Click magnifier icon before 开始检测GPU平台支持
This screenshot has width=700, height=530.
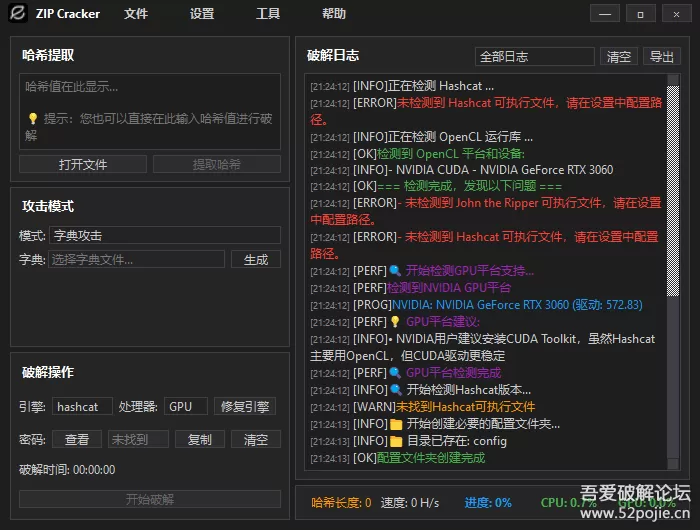pyautogui.click(x=395, y=271)
